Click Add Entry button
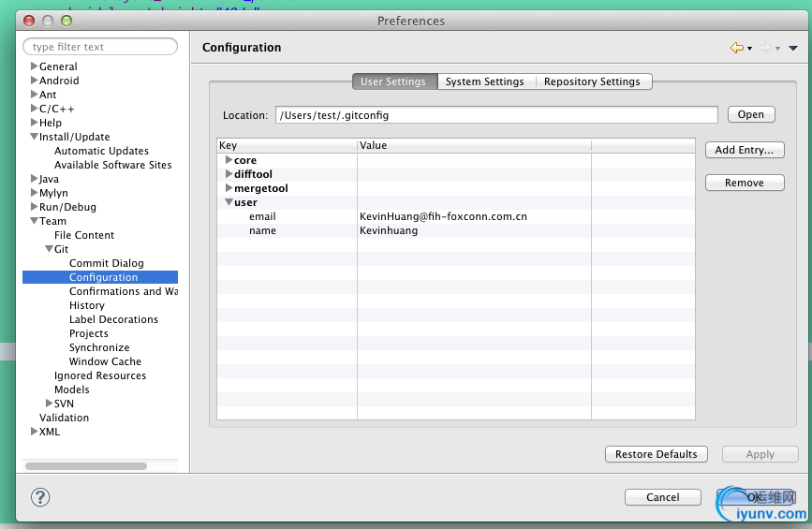Viewport: 812px width, 529px height. pos(745,150)
